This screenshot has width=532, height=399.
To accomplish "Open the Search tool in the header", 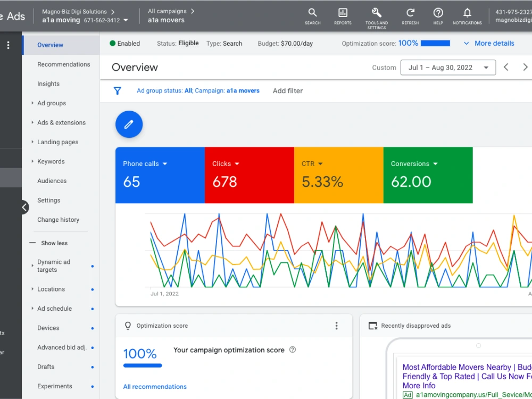I will (x=312, y=16).
